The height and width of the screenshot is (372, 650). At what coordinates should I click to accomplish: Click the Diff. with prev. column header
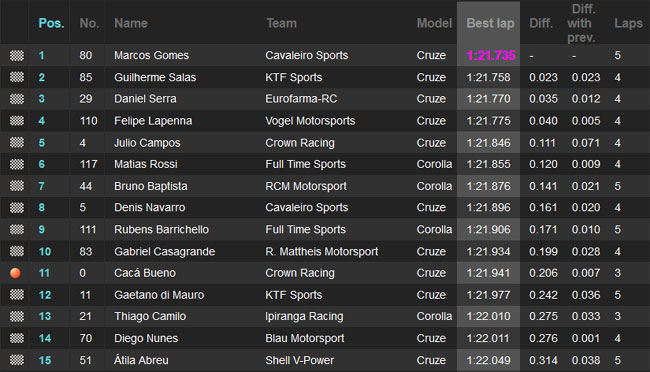tap(581, 23)
